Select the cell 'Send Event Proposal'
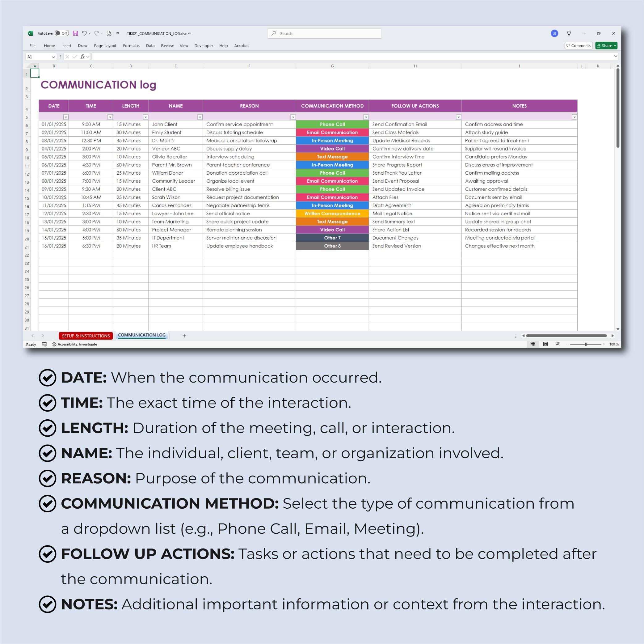Image resolution: width=644 pixels, height=644 pixels. (415, 181)
